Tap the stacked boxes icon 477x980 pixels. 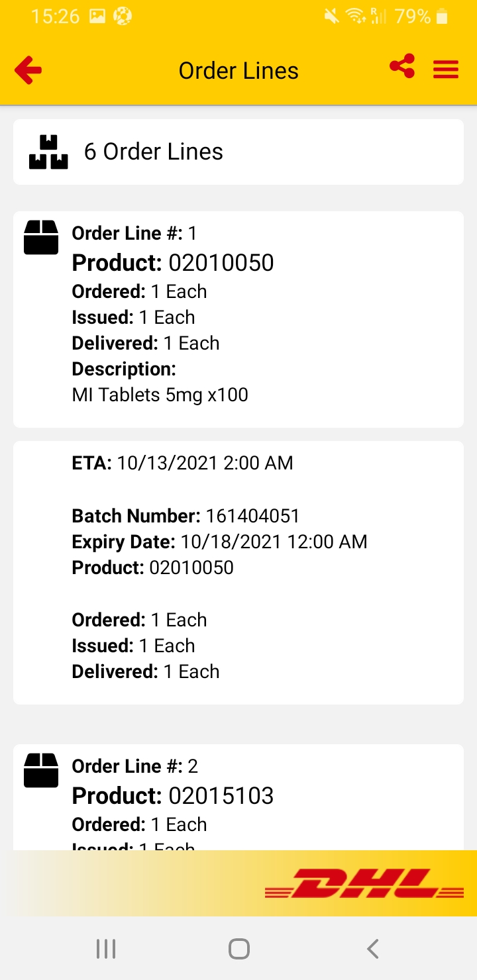click(x=48, y=152)
